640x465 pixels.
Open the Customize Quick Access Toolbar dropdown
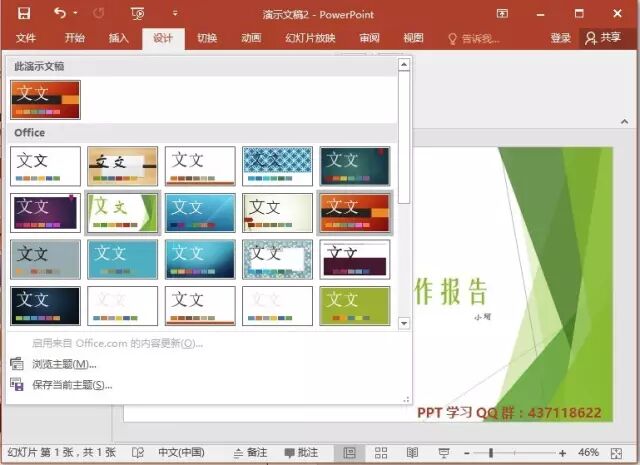pyautogui.click(x=175, y=13)
